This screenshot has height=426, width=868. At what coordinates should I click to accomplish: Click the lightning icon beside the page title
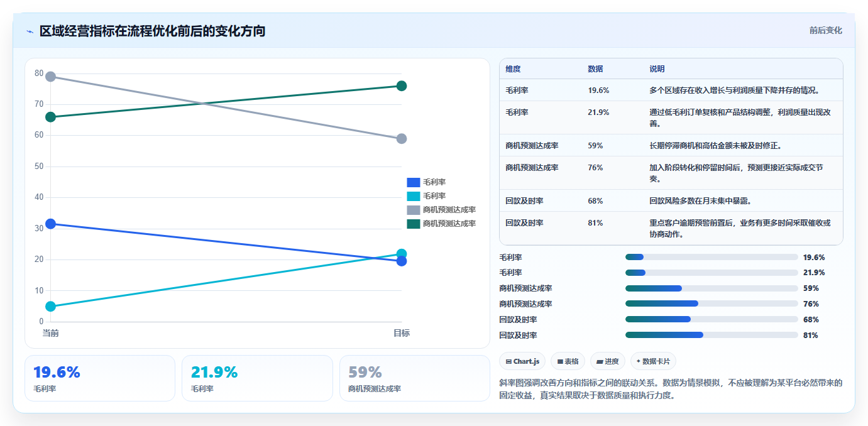[30, 31]
